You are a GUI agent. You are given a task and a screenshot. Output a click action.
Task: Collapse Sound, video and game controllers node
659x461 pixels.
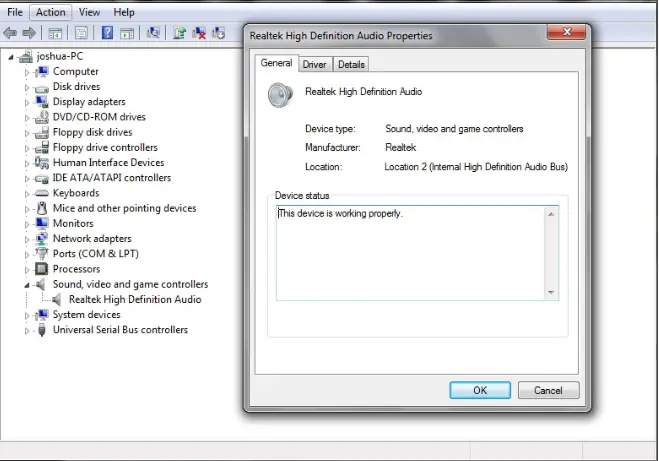27,285
